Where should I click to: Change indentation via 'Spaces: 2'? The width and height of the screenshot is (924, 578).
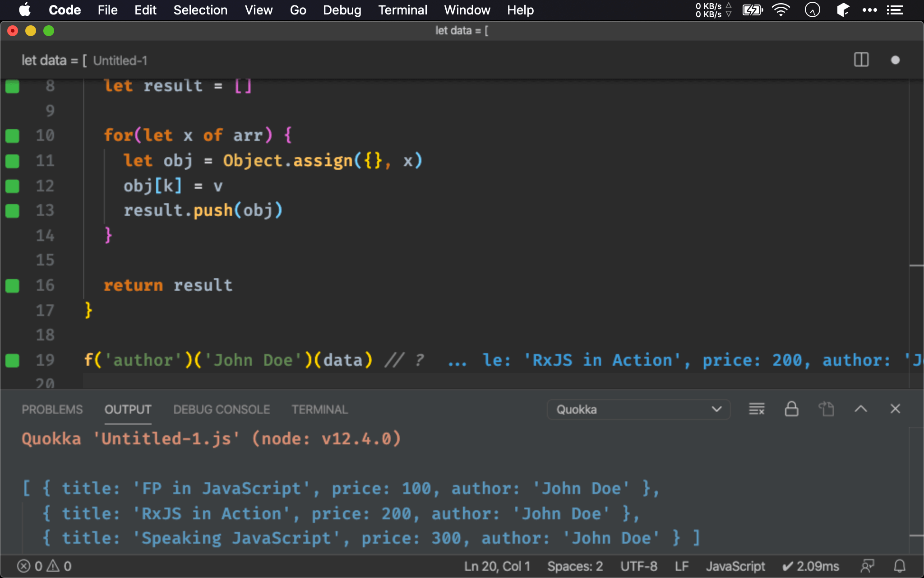575,566
